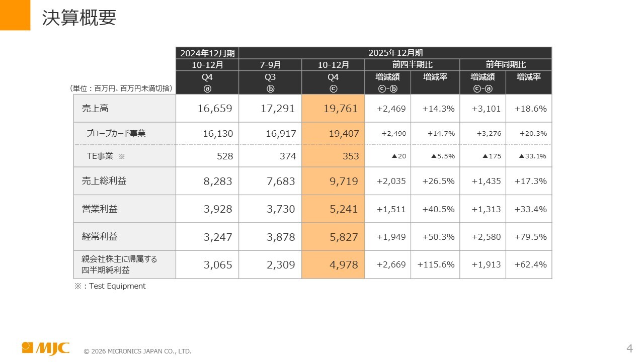Screen dimensions: 644x362
Task: Click the ※ mark next to TE事業
Action: pyautogui.click(x=121, y=157)
